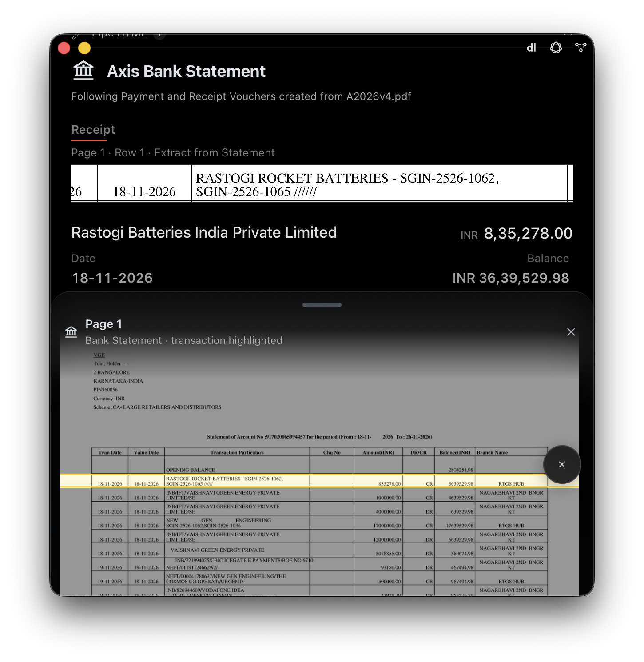Select the Receipt tab

click(93, 130)
